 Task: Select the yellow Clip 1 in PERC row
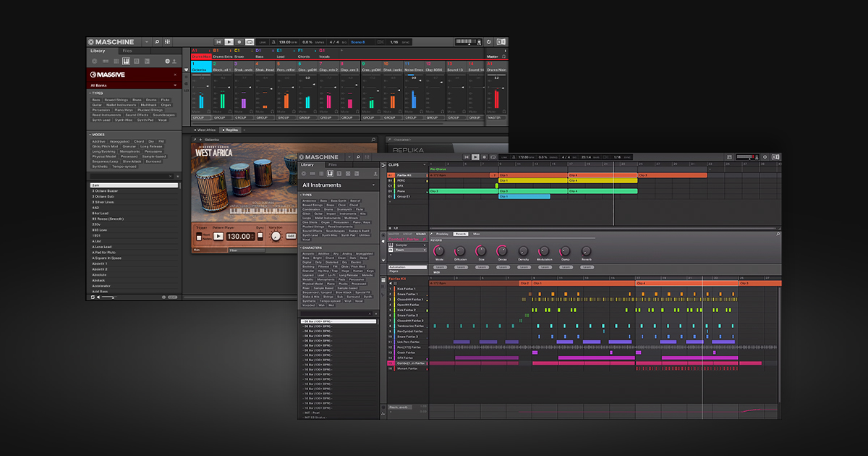pyautogui.click(x=532, y=180)
